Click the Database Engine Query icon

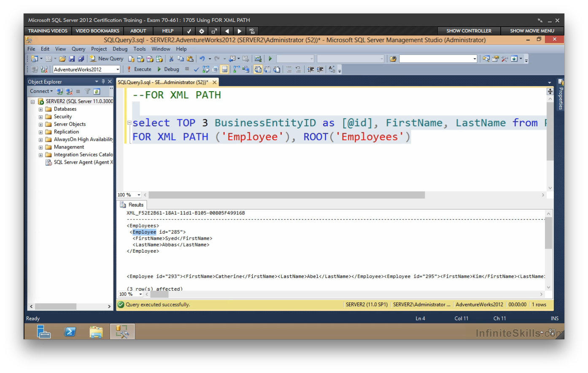[x=131, y=59]
